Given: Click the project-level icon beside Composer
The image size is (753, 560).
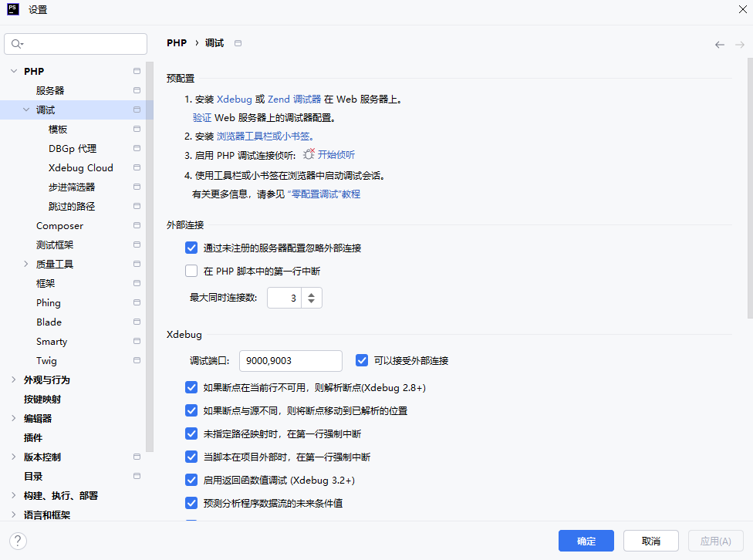Looking at the screenshot, I should [137, 225].
